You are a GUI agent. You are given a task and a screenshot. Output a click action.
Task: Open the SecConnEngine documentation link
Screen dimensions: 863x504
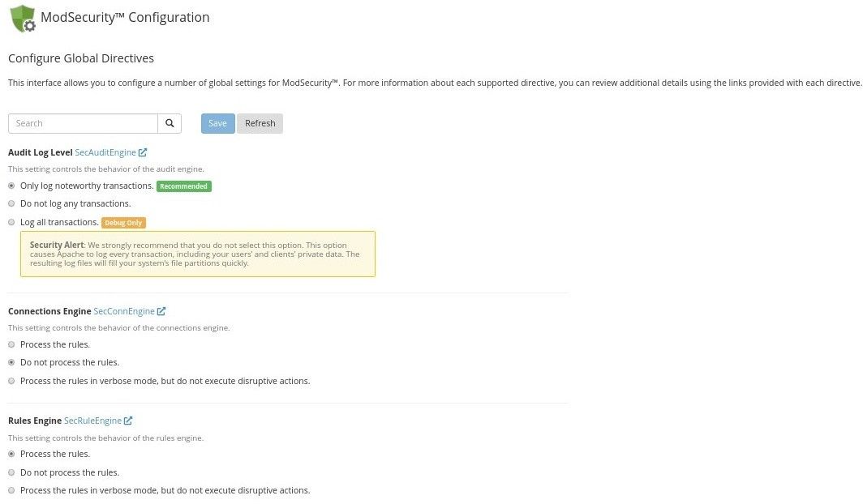(124, 311)
